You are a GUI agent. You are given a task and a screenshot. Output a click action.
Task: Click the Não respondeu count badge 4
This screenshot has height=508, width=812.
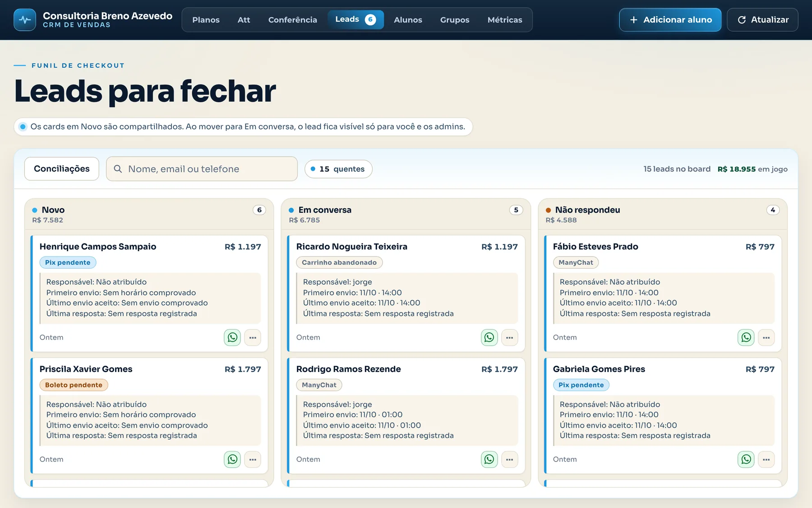[x=773, y=210]
